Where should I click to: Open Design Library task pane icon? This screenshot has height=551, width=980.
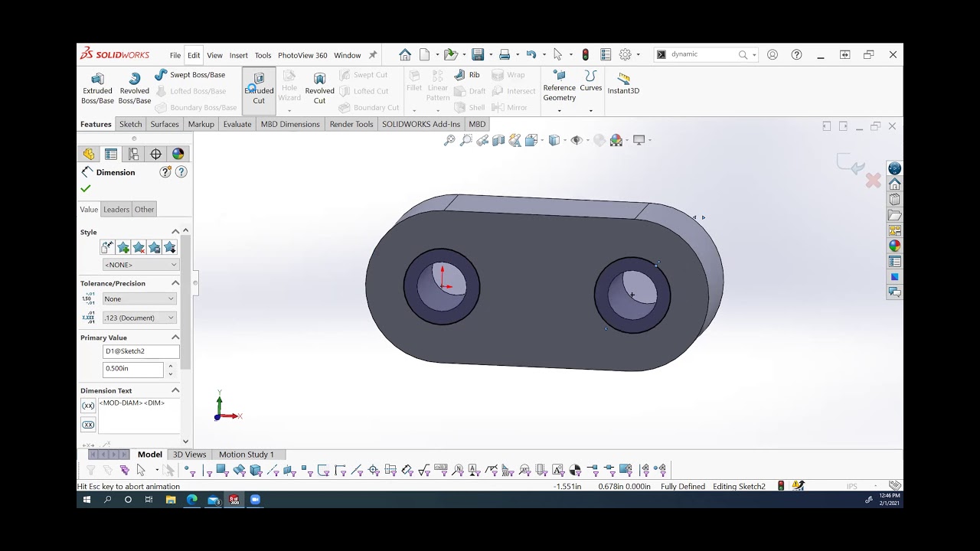pyautogui.click(x=894, y=200)
